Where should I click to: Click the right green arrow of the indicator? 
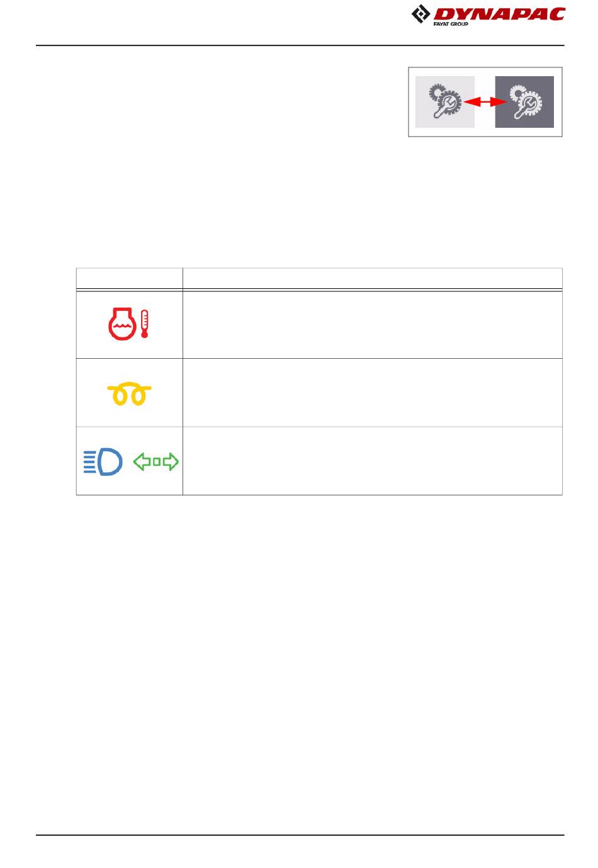(x=171, y=462)
